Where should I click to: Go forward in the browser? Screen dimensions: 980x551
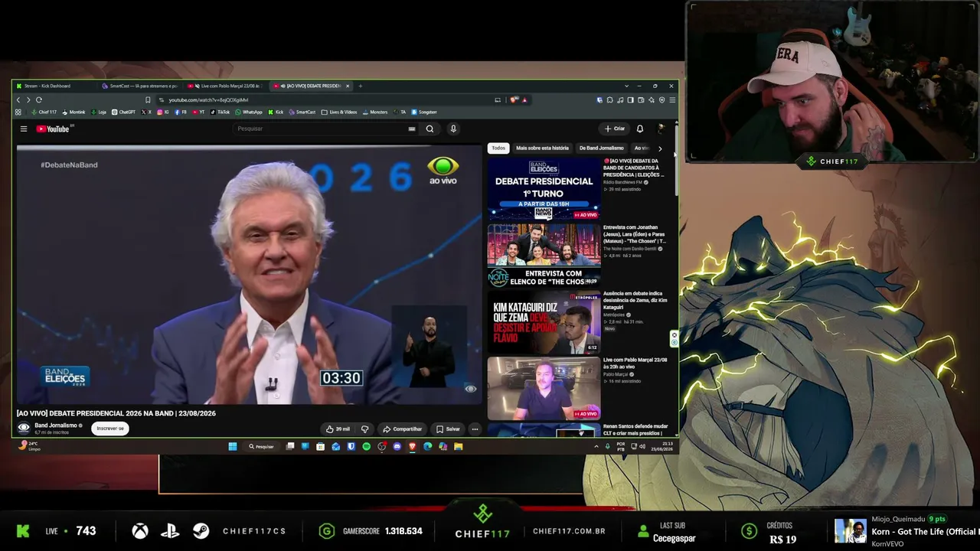pos(28,99)
